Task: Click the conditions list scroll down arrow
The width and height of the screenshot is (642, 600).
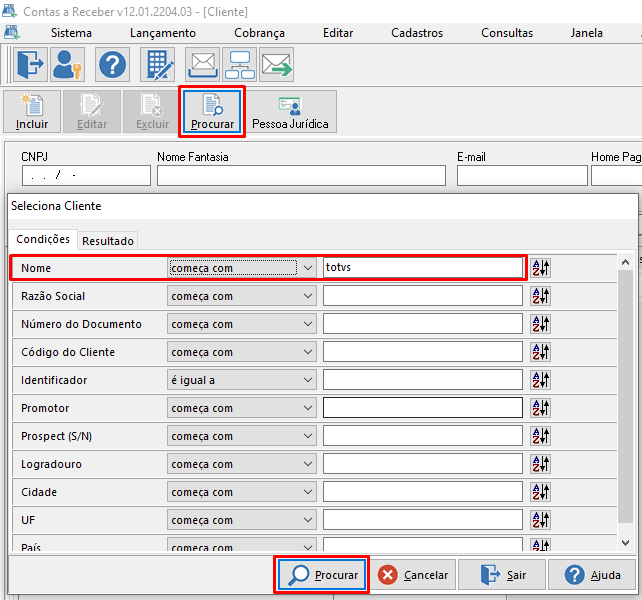Action: point(625,543)
